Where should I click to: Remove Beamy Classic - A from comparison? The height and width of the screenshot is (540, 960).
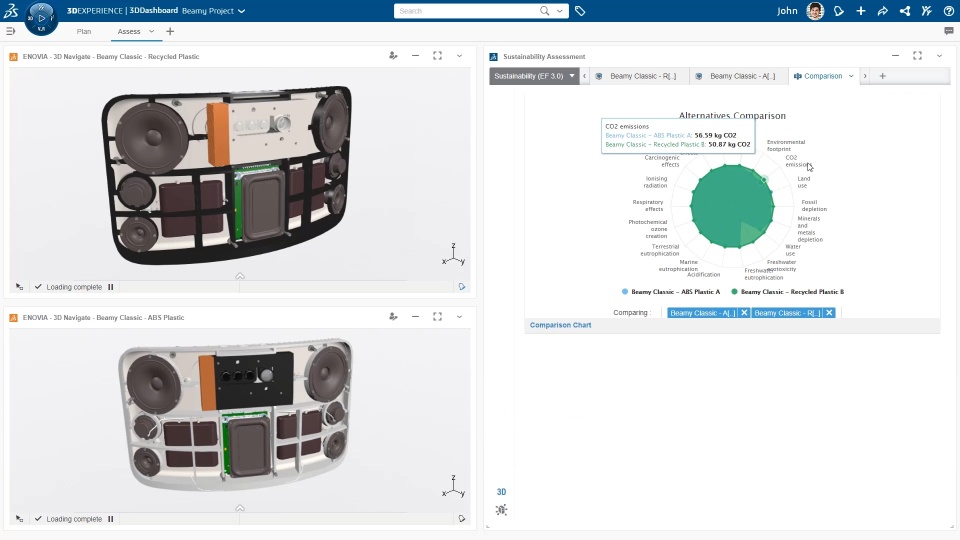point(744,313)
